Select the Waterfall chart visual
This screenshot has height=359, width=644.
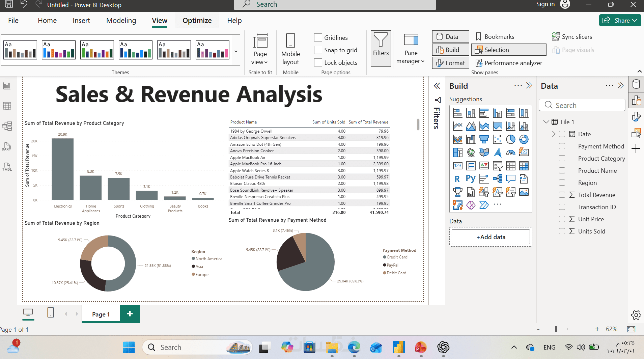[x=471, y=139]
